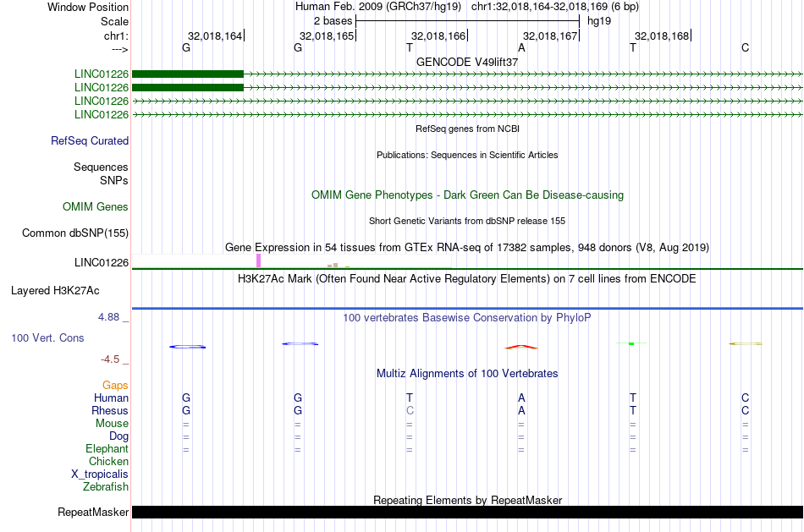Click the 4.88 upper conservation scale value
Viewport: 804px width, 532px height.
pyautogui.click(x=108, y=317)
